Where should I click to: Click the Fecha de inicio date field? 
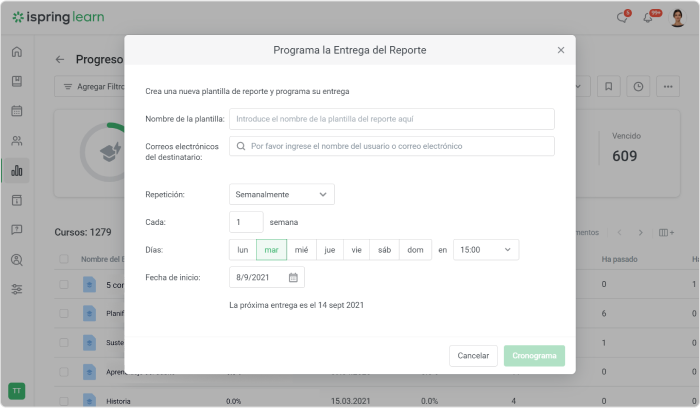(267, 278)
